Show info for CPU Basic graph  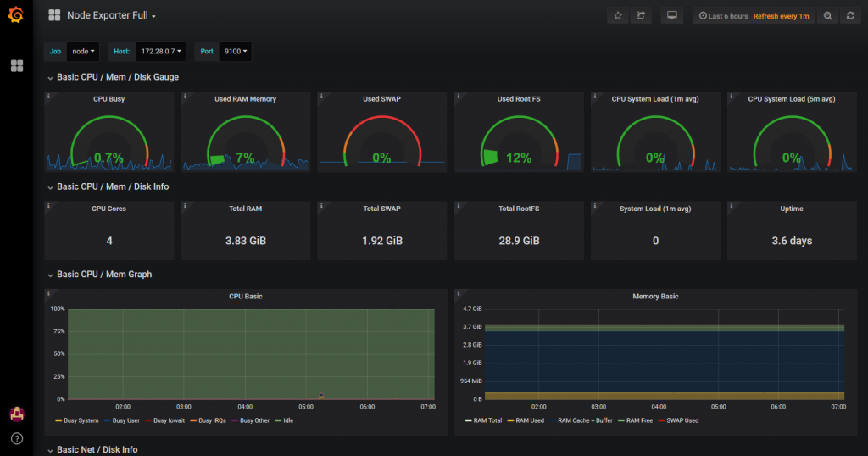pyautogui.click(x=48, y=293)
